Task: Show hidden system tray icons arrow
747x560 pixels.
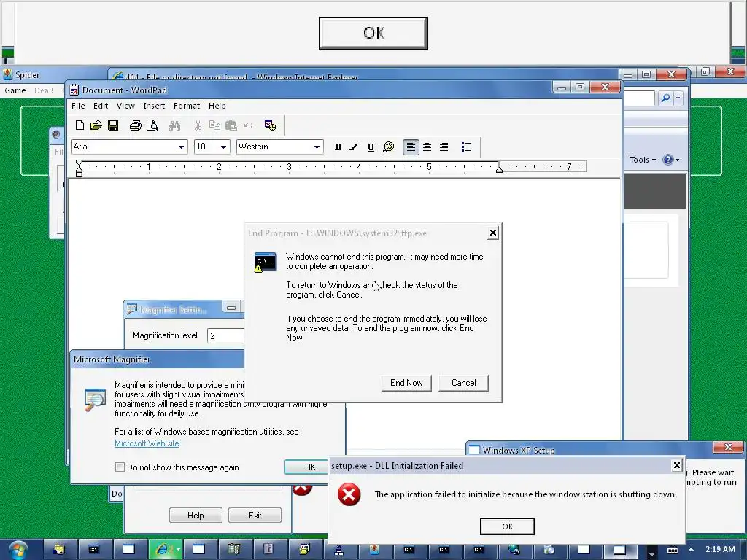Action: [692, 550]
